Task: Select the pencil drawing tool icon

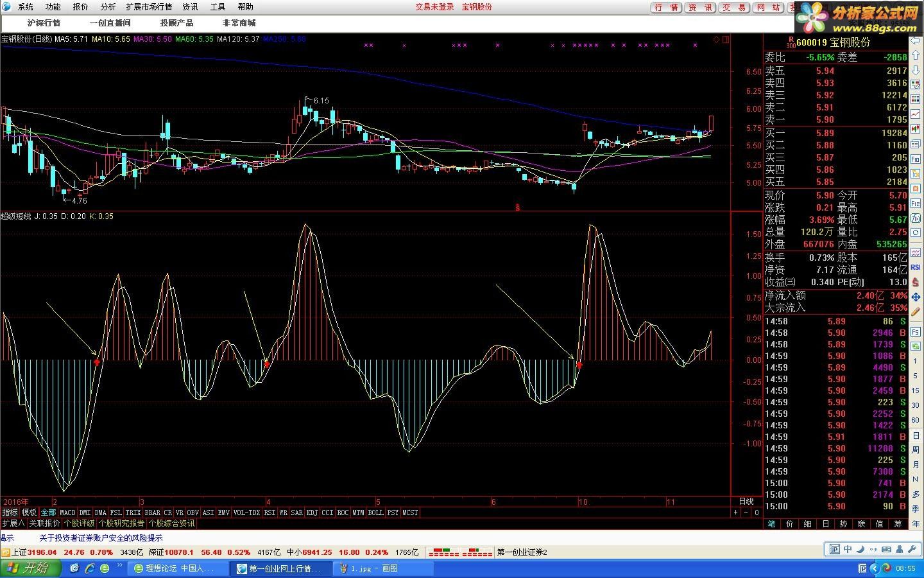Action: pyautogui.click(x=916, y=311)
